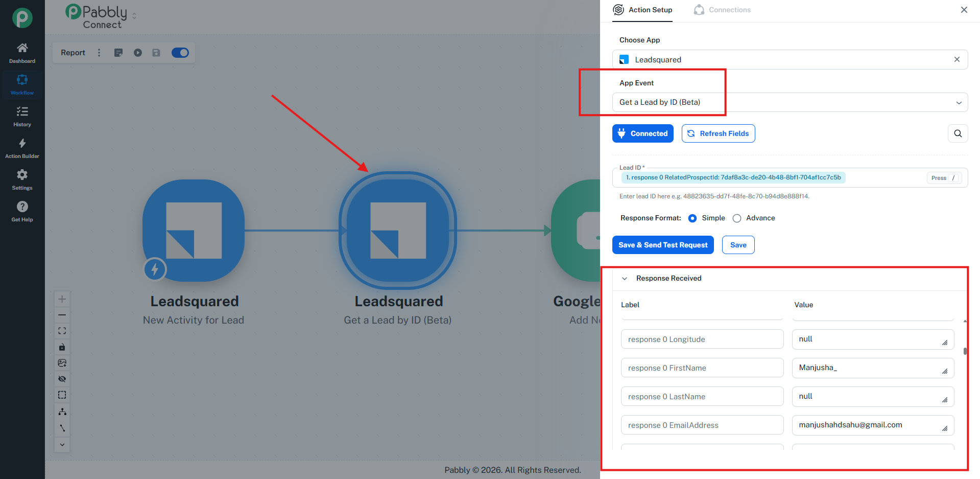Open the field search magnifier

coord(958,133)
